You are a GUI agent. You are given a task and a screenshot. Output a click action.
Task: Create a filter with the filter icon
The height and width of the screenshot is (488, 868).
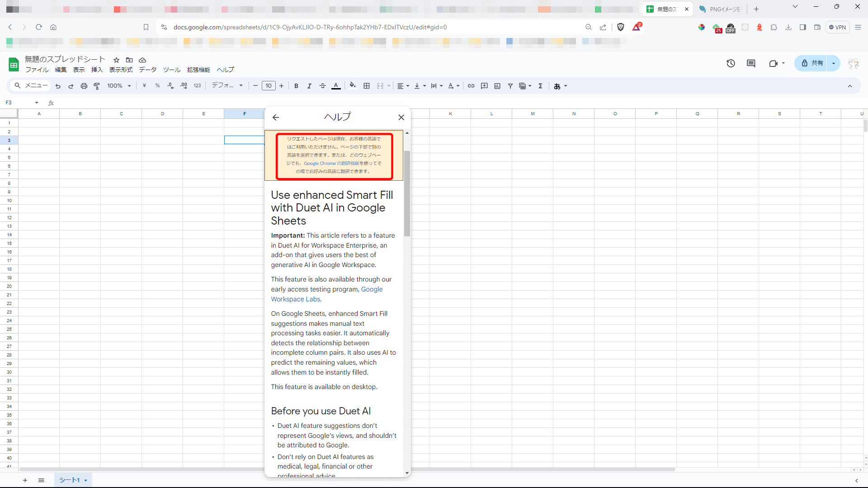click(510, 86)
